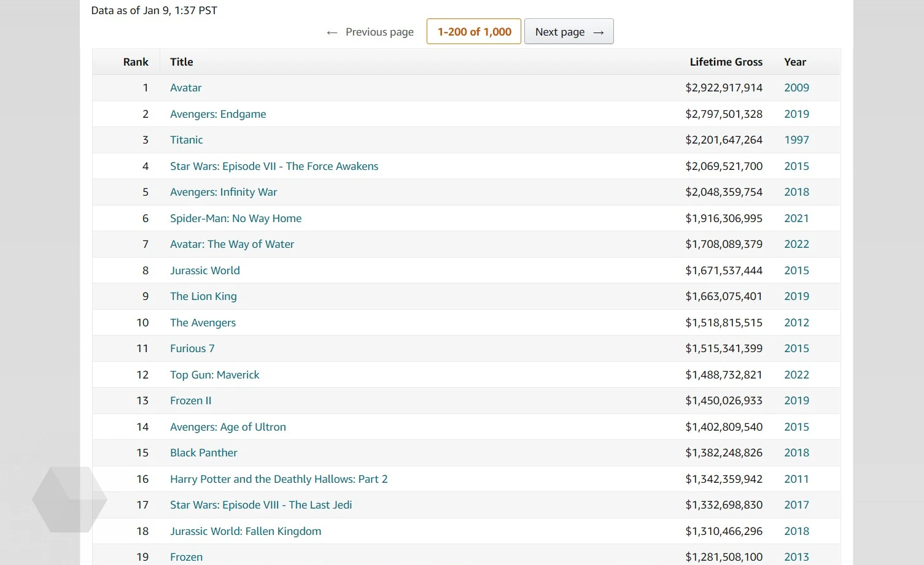Open the Titanic title link
924x565 pixels.
187,140
